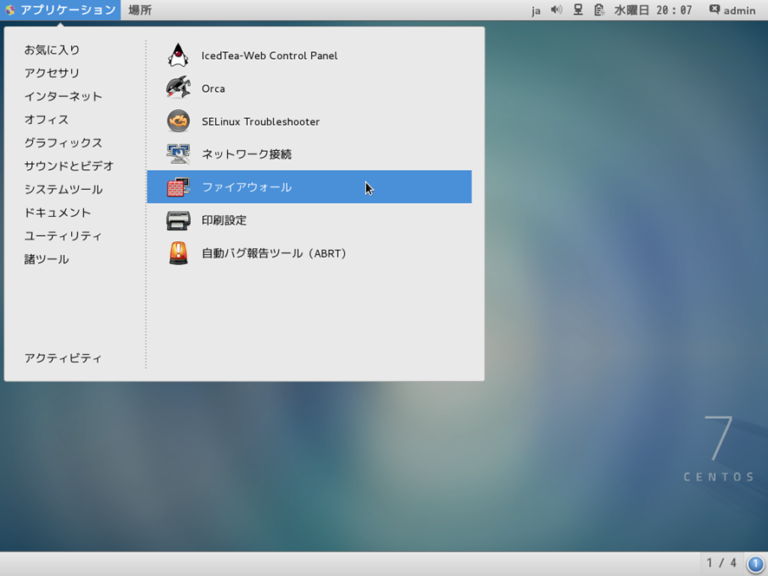The width and height of the screenshot is (768, 576).
Task: Click the wired network status icon in panel
Action: click(578, 10)
